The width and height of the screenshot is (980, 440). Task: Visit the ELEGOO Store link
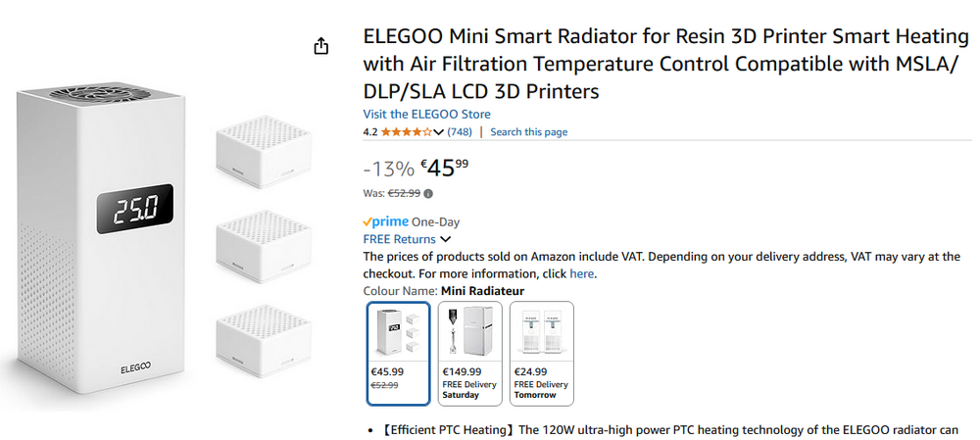[x=427, y=115]
